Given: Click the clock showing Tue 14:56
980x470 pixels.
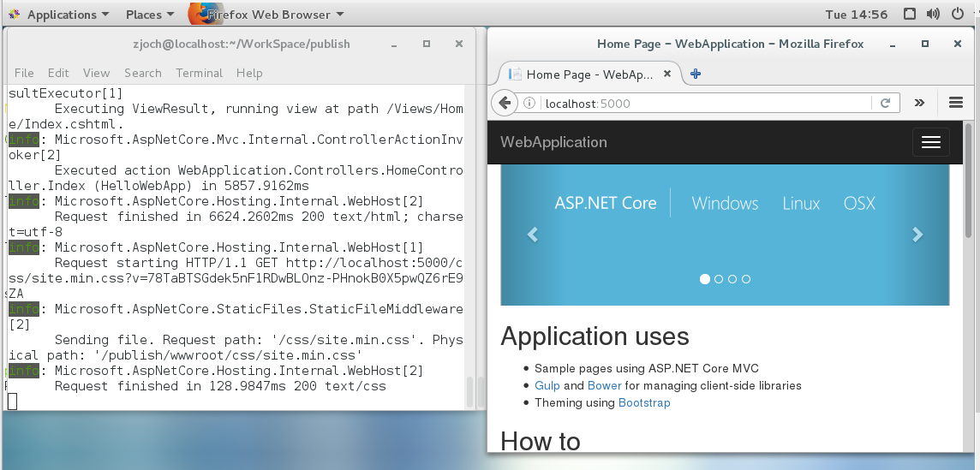Looking at the screenshot, I should click(x=857, y=14).
